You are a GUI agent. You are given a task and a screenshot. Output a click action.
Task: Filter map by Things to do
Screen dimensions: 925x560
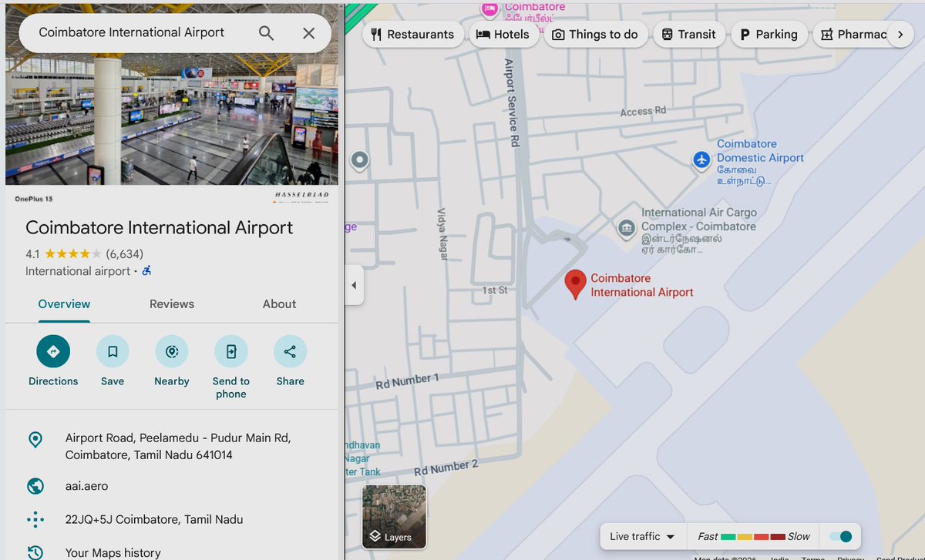(595, 34)
